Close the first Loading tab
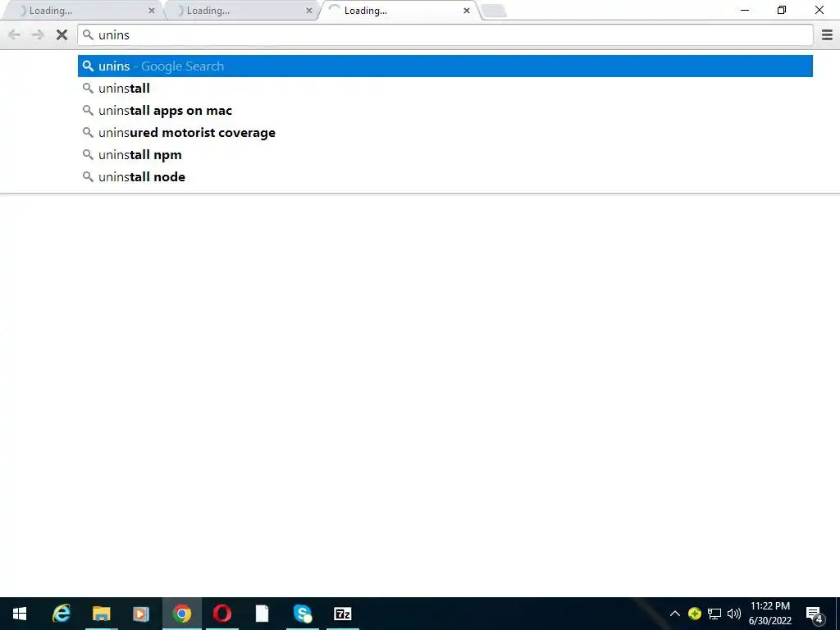The height and width of the screenshot is (630, 840). click(x=152, y=11)
